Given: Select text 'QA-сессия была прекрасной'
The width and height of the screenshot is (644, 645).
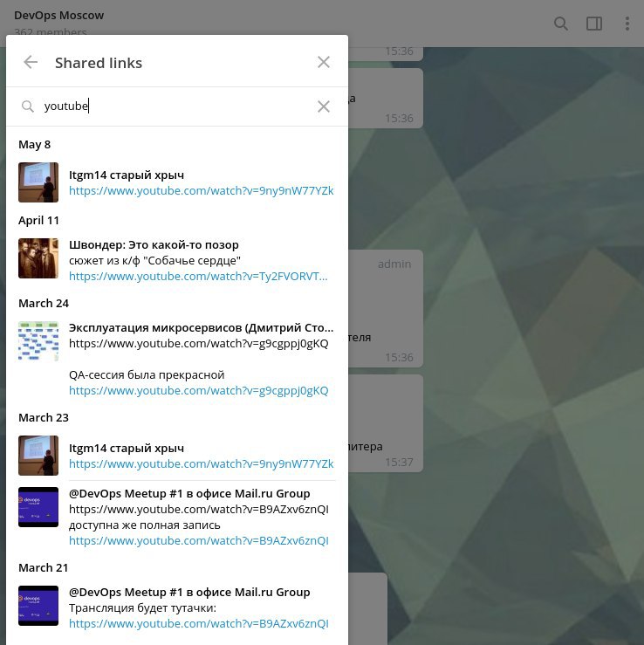Looking at the screenshot, I should click(x=147, y=375).
